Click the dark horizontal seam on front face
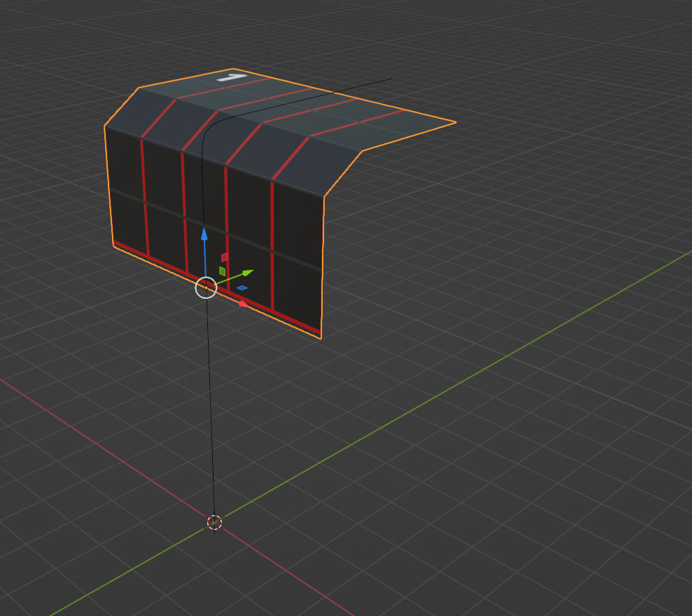692x616 pixels. click(x=160, y=207)
